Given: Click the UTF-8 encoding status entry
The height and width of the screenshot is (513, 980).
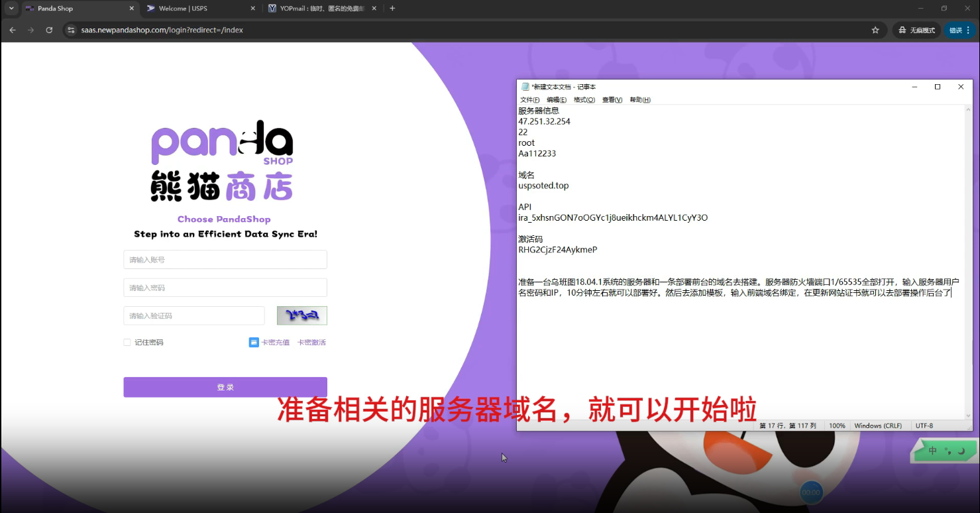Looking at the screenshot, I should point(924,426).
